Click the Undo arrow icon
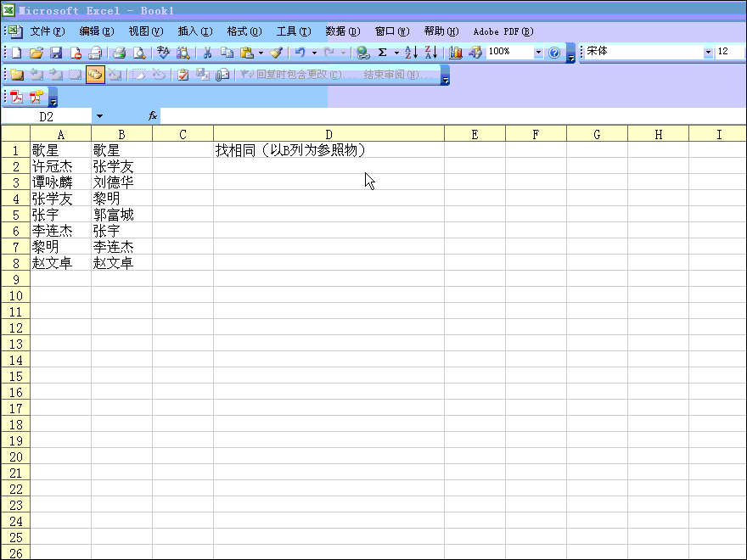 pos(300,53)
